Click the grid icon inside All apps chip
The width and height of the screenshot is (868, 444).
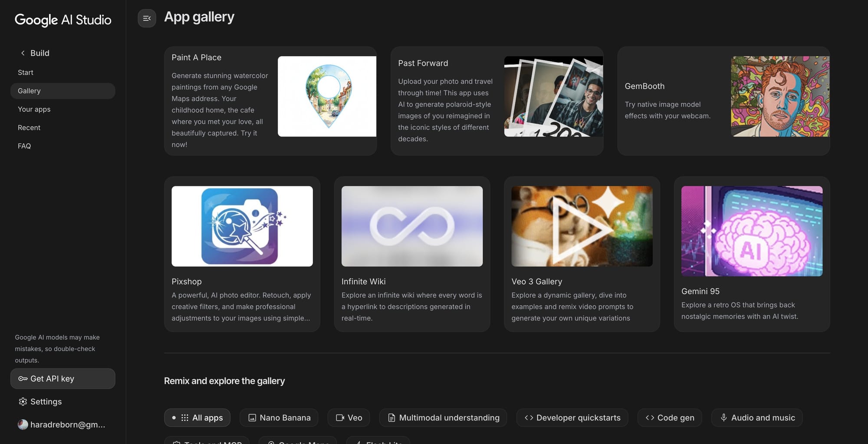184,417
